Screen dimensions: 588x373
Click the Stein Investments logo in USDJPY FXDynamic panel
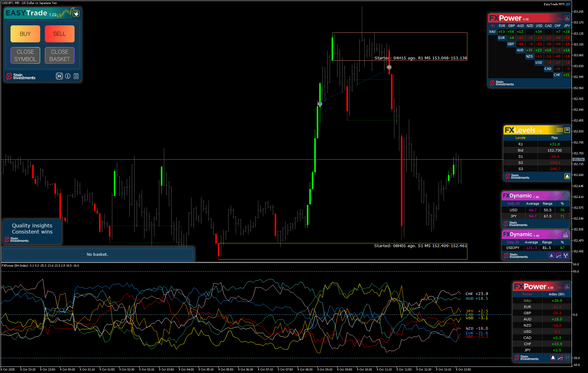(516, 255)
